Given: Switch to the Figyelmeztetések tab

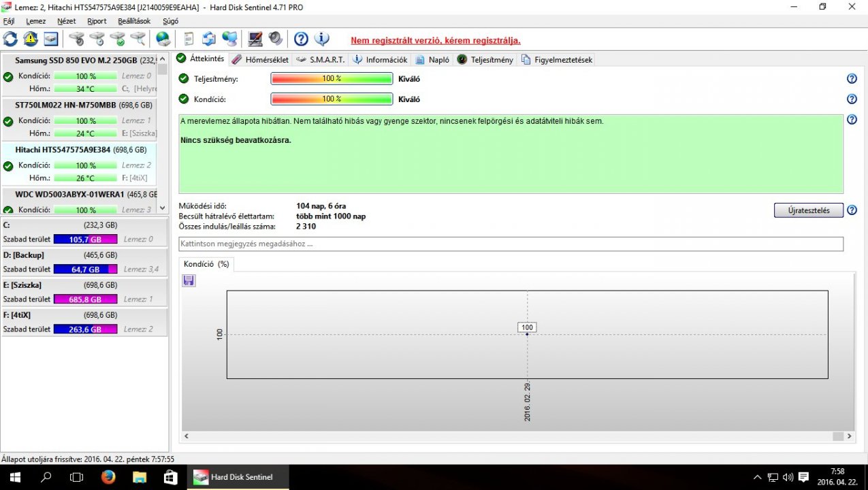Looking at the screenshot, I should tap(557, 59).
